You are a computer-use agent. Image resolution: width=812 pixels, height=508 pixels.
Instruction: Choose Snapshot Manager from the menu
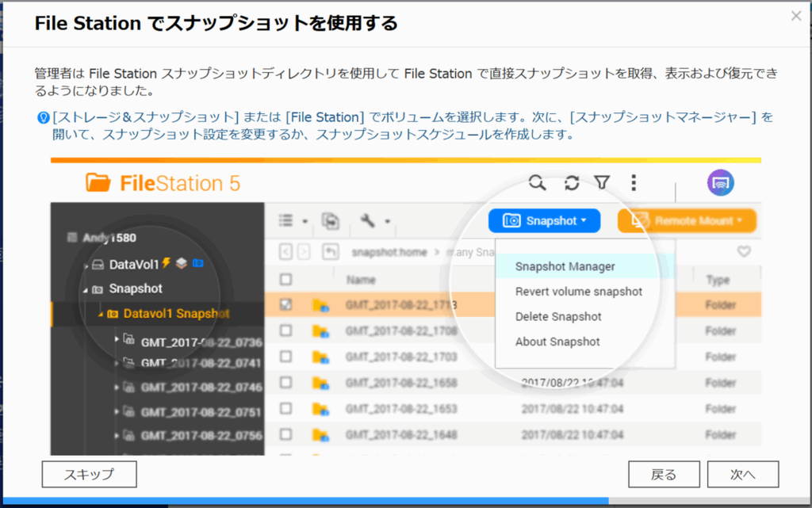(x=565, y=267)
